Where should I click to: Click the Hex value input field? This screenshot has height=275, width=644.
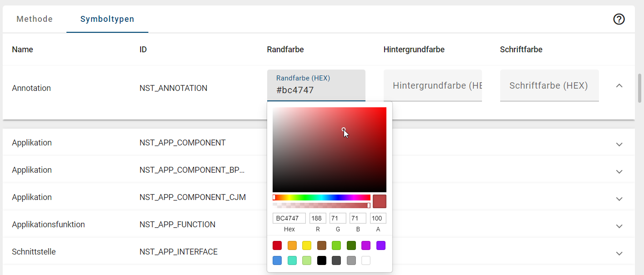point(289,218)
